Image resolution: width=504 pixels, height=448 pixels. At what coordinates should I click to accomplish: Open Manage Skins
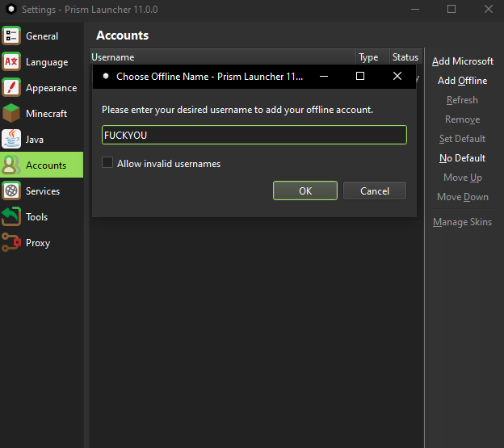pyautogui.click(x=462, y=222)
